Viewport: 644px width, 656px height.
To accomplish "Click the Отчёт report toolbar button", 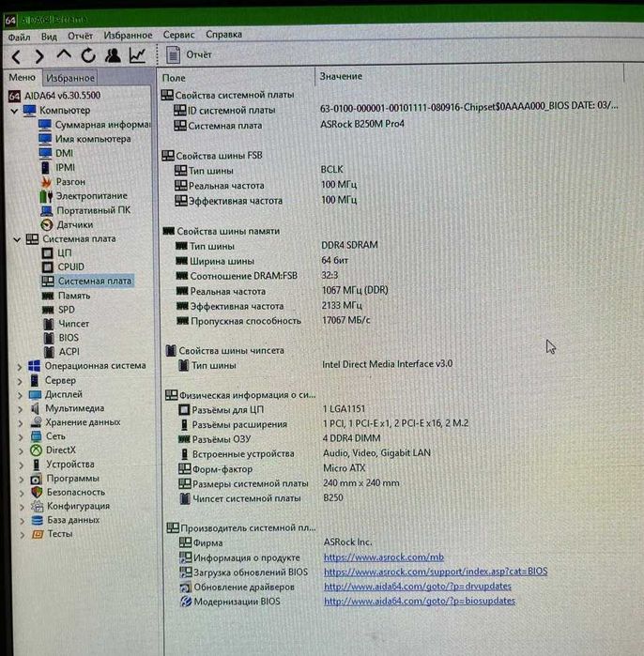I will (189, 54).
